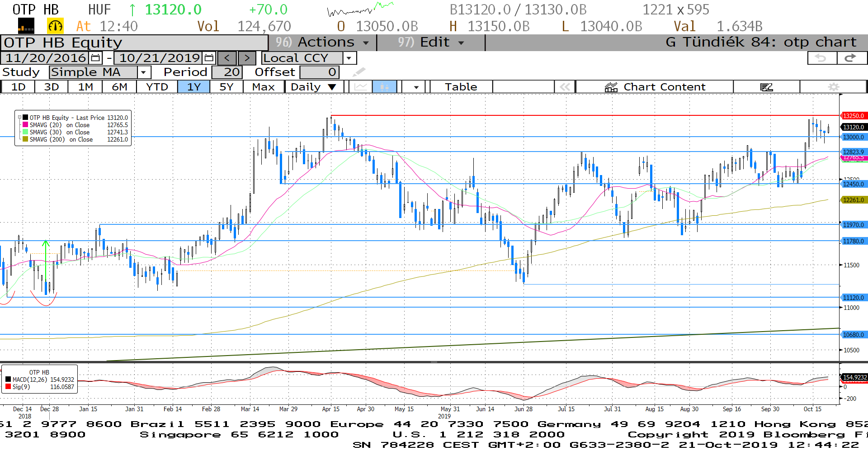Select the 1M range tab
868x470 pixels.
click(x=85, y=87)
